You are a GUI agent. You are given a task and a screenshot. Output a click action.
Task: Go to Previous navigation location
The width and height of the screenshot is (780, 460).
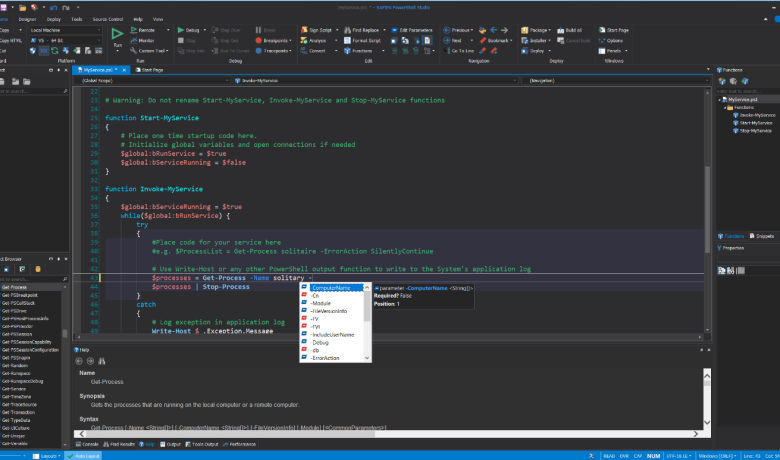coord(457,30)
